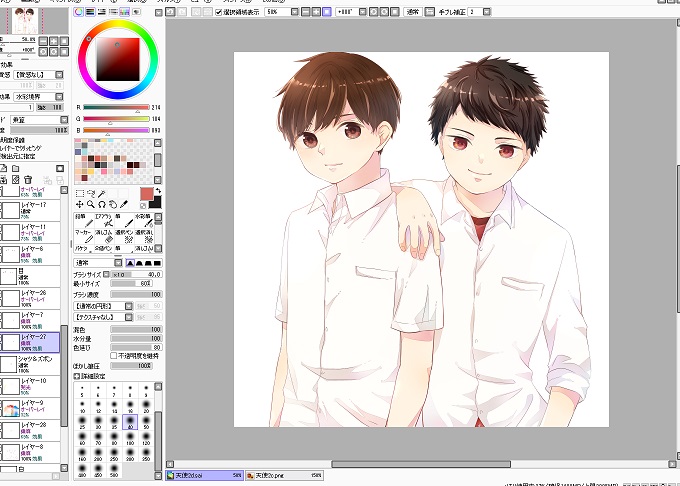Open the 水彩境界 effect dropdown
The image size is (680, 486).
(59, 97)
